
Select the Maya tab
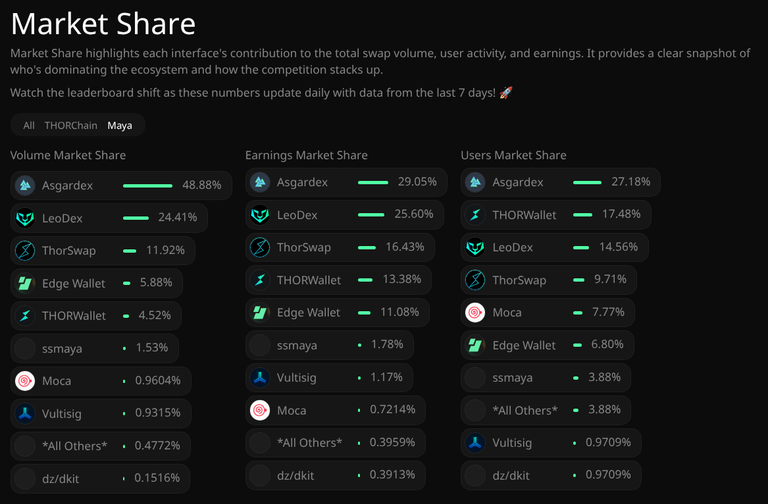(120, 125)
